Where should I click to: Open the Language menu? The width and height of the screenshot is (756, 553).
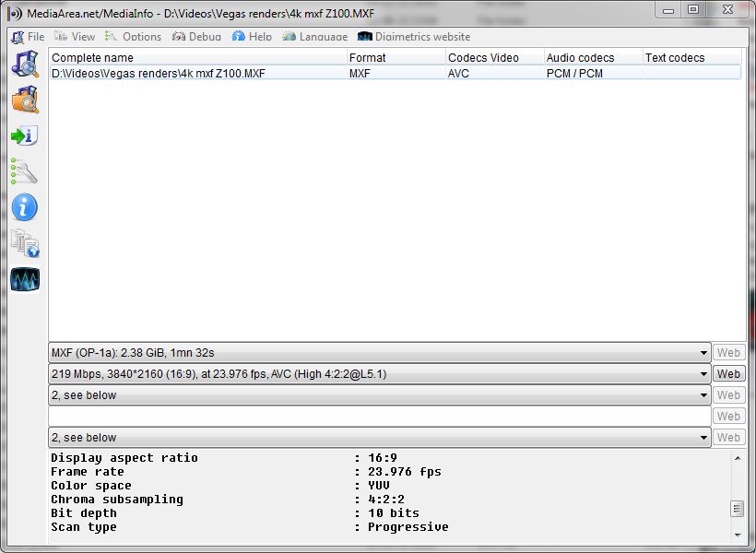(315, 37)
